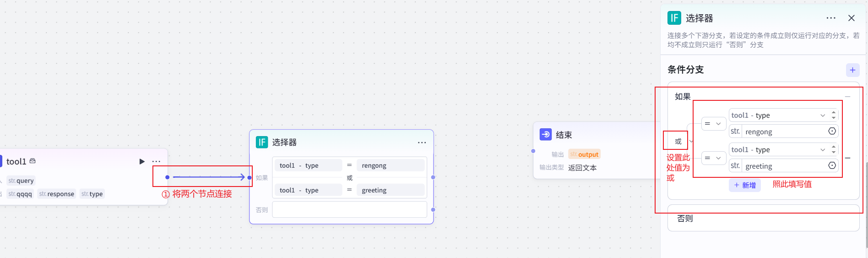Click greeting value in the 选择器 node
The width and height of the screenshot is (868, 258).
[391, 190]
